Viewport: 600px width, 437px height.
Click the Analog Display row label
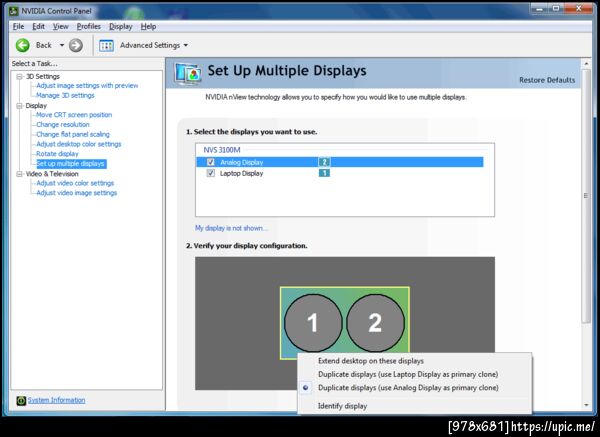(241, 162)
